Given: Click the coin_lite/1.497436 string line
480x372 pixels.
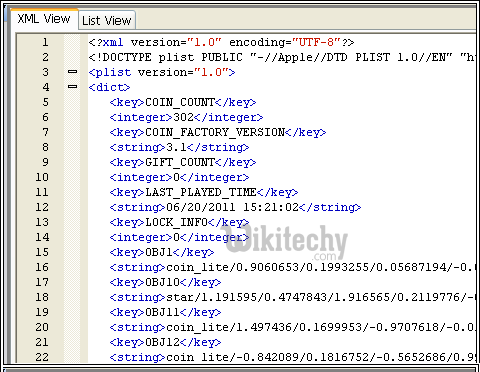Looking at the screenshot, I should tap(292, 327).
